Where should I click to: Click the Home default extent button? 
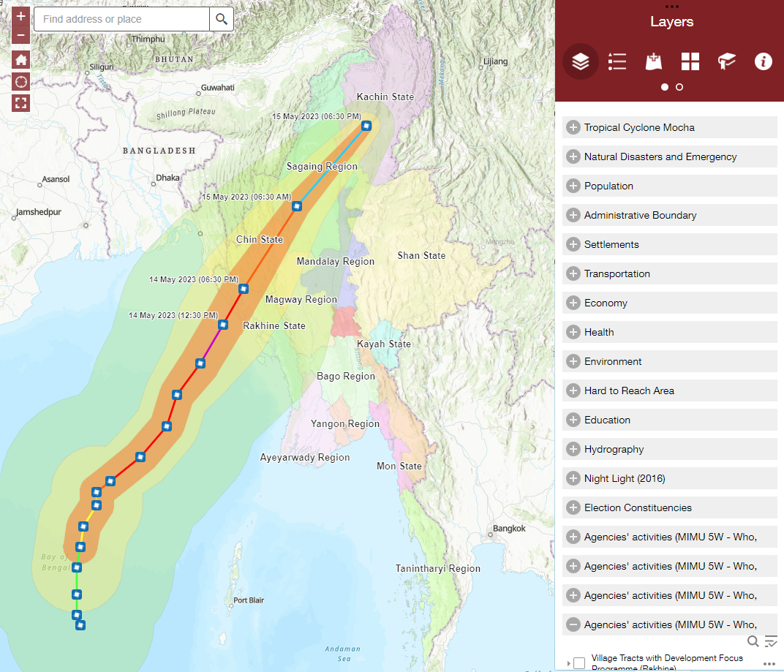point(21,60)
